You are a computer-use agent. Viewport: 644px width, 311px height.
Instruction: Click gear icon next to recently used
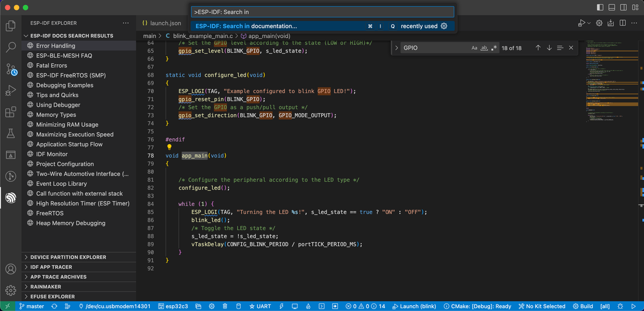[x=444, y=26]
